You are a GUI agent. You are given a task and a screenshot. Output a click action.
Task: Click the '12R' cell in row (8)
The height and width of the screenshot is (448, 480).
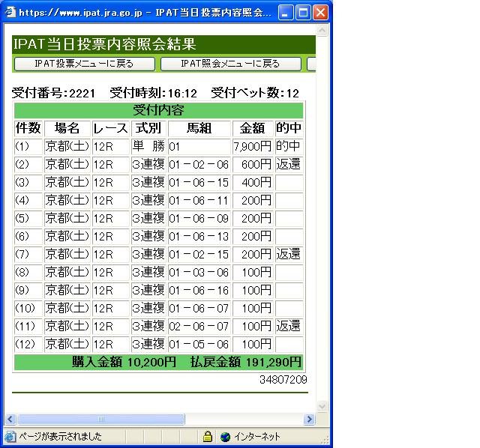tap(111, 273)
